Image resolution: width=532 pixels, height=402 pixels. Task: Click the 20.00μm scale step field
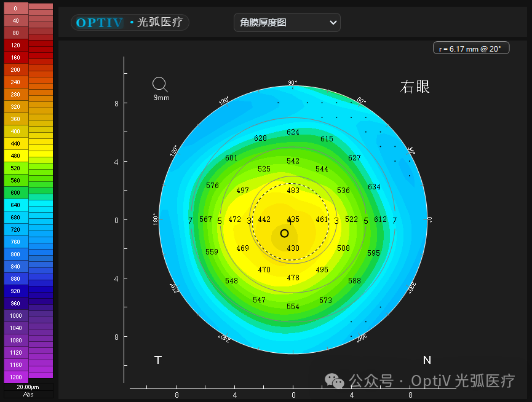point(27,387)
